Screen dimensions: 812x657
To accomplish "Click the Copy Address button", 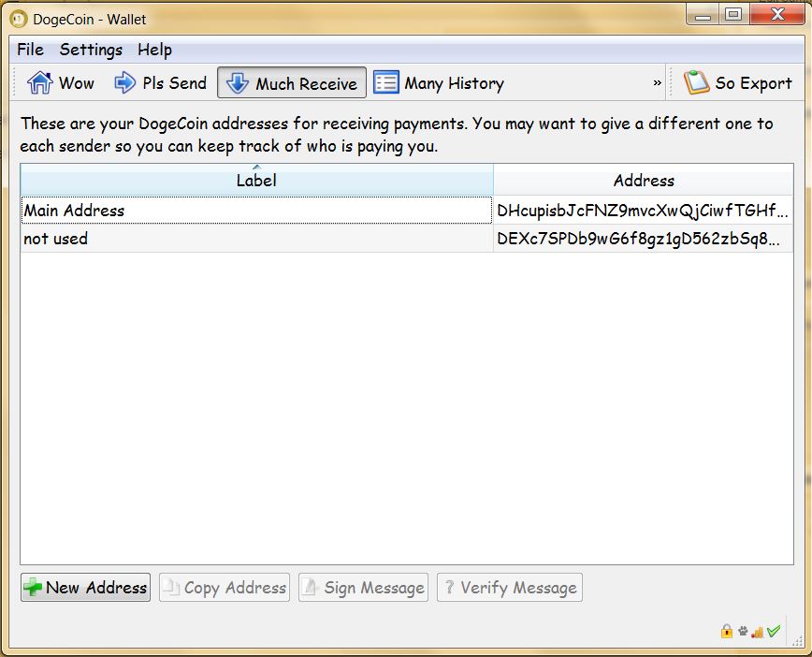I will click(225, 588).
